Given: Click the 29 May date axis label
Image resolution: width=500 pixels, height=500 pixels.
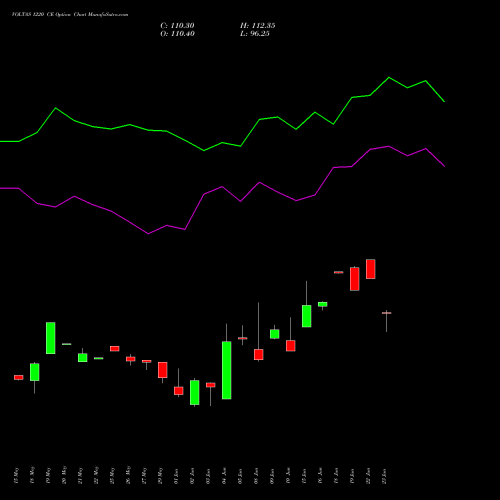Looking at the screenshot, I should point(161,476).
